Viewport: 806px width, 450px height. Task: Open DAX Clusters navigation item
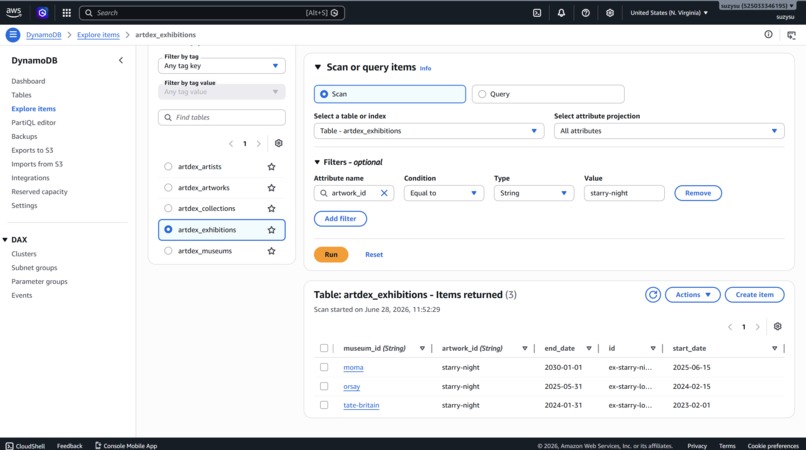click(24, 254)
